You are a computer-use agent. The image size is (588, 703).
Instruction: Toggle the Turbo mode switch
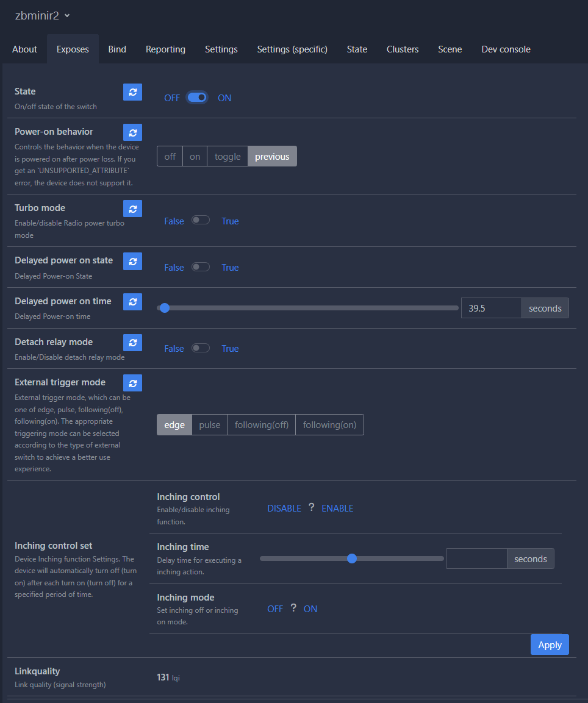(x=201, y=221)
